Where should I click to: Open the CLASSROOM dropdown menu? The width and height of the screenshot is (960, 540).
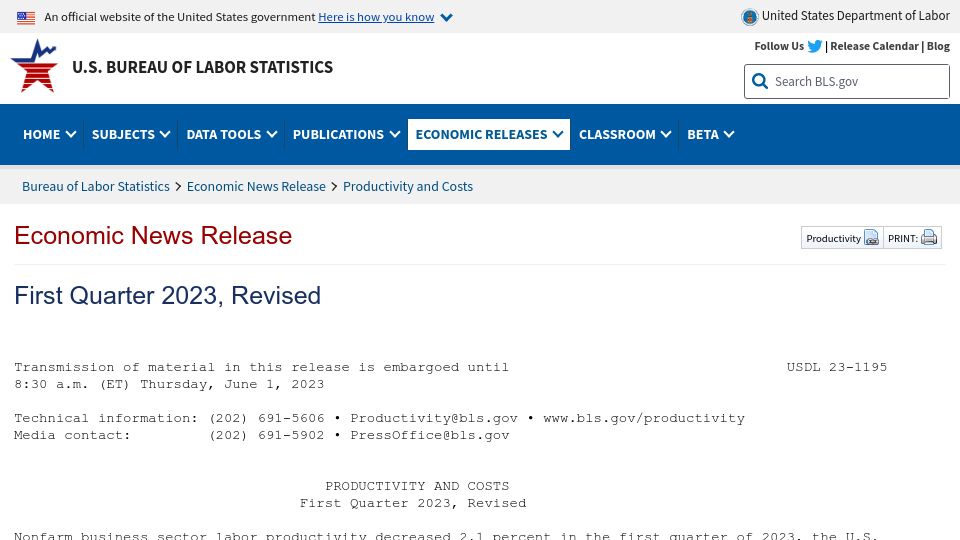[624, 135]
